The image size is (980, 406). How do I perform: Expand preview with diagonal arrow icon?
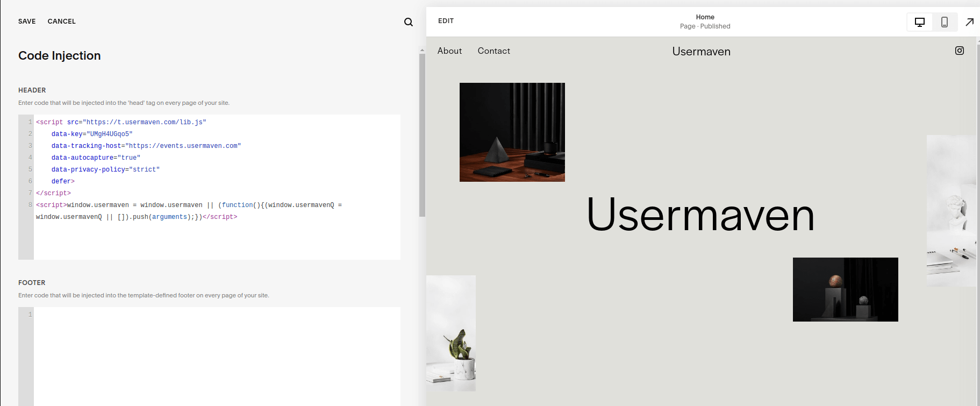(969, 22)
